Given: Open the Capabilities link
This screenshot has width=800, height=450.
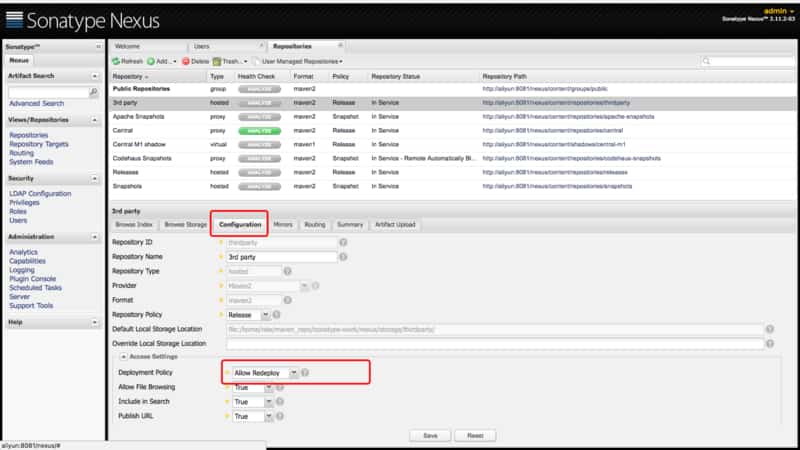Looking at the screenshot, I should click(x=28, y=261).
